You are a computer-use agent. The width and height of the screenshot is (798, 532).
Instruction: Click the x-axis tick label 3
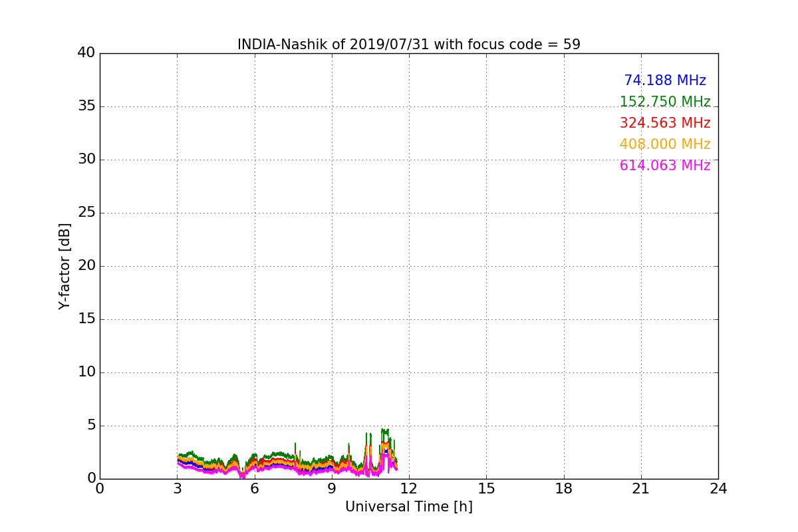[x=177, y=489]
